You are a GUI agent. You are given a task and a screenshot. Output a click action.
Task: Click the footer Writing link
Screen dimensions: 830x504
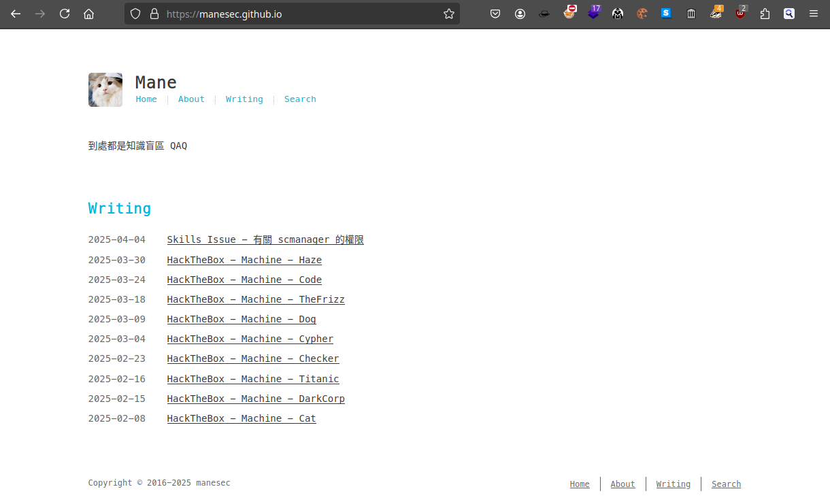(x=673, y=484)
